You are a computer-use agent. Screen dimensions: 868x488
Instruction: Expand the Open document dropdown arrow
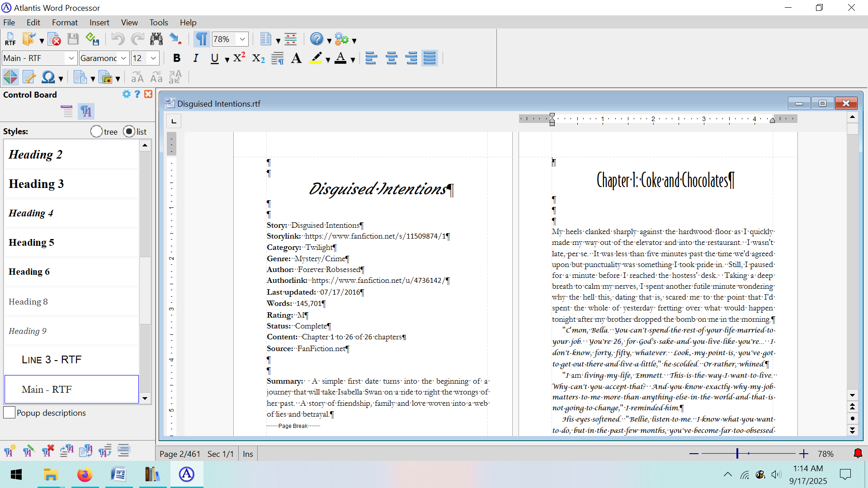click(x=42, y=41)
